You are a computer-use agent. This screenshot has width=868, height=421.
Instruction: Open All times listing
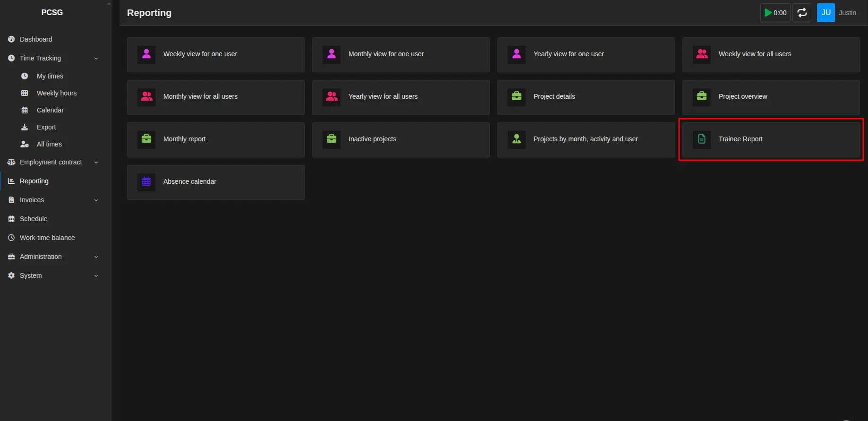coord(56,144)
